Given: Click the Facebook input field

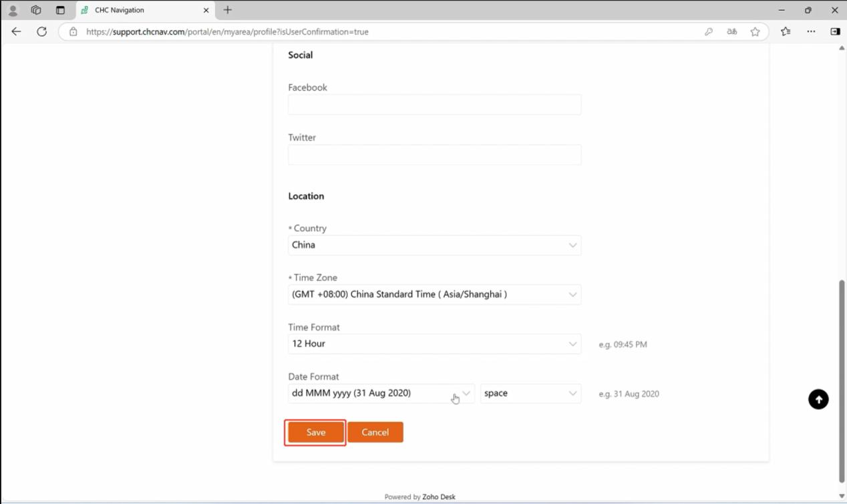Looking at the screenshot, I should coord(435,105).
